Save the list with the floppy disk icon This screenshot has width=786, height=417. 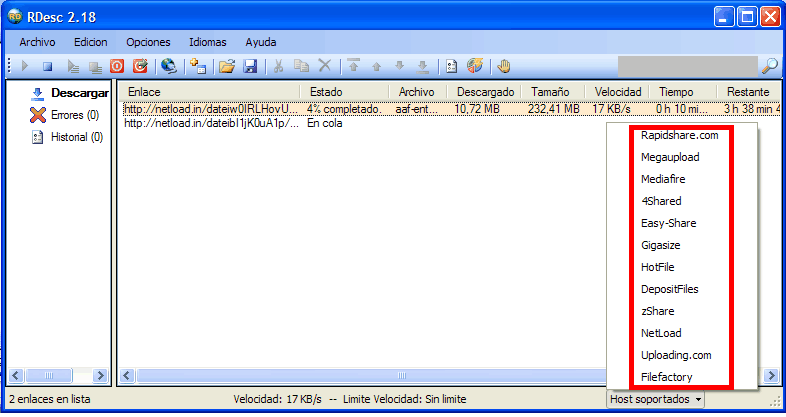click(x=250, y=66)
